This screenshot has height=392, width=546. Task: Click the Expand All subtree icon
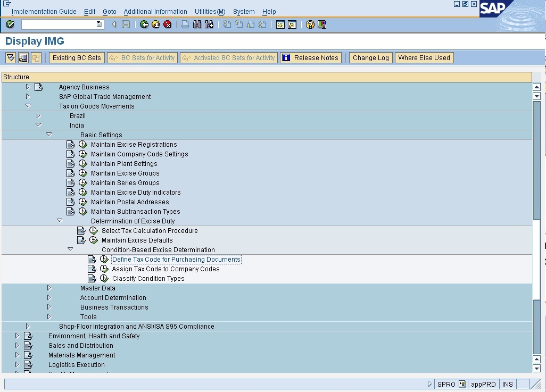(11, 58)
